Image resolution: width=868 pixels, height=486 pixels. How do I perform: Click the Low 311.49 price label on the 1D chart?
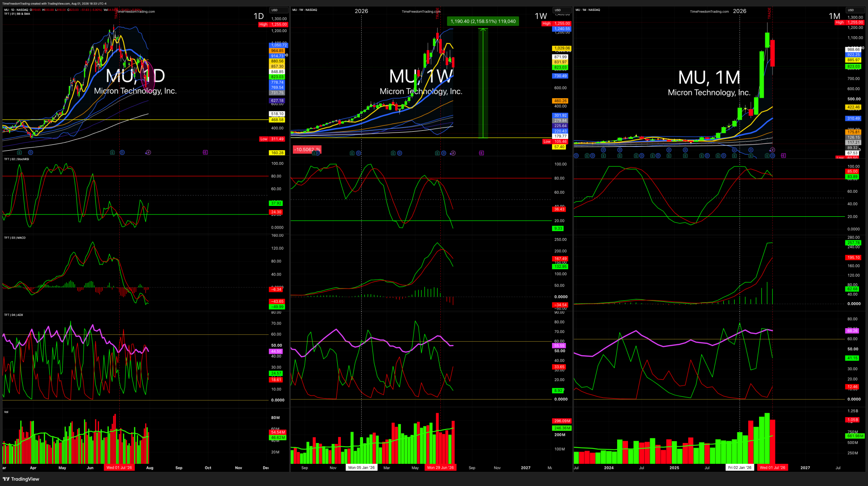pos(272,139)
